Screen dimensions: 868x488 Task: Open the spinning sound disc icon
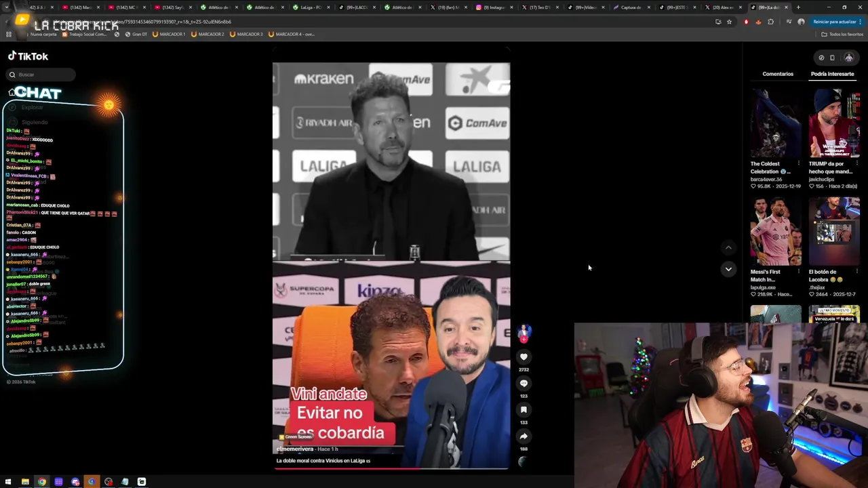(522, 462)
